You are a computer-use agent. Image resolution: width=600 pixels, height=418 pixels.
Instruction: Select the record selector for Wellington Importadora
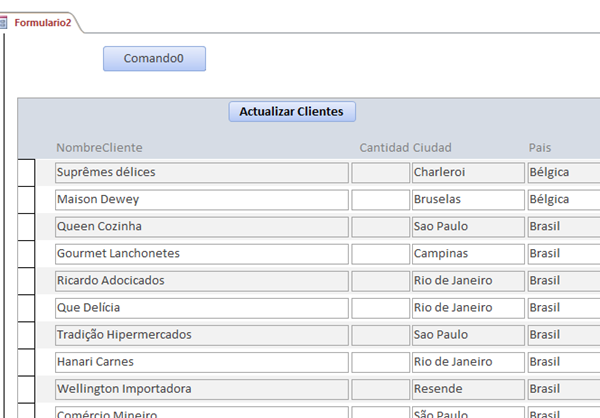point(26,388)
